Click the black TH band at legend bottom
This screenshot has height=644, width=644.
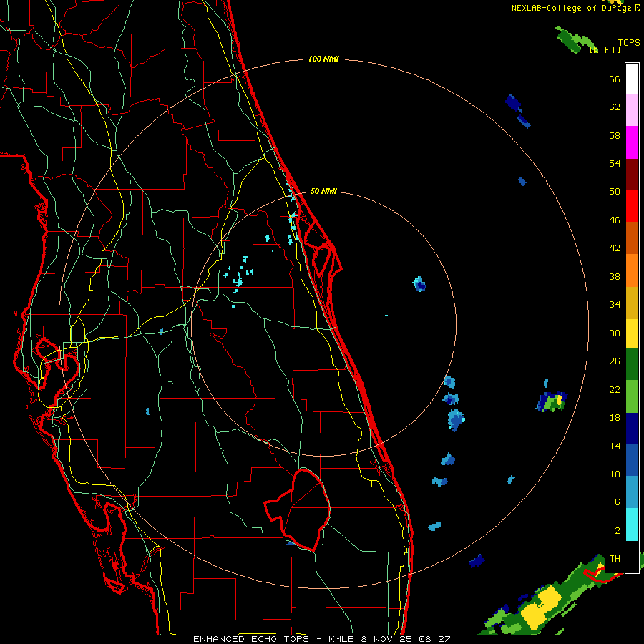(x=632, y=557)
